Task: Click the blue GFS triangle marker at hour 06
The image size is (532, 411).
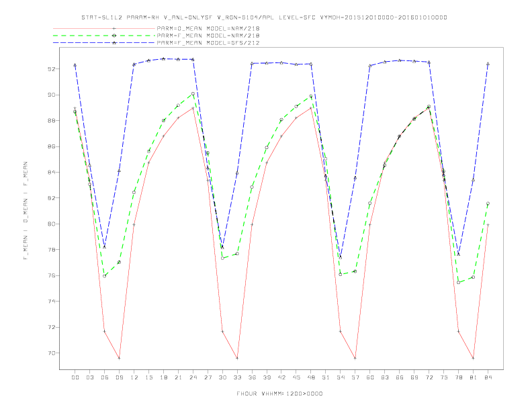Action: (105, 247)
